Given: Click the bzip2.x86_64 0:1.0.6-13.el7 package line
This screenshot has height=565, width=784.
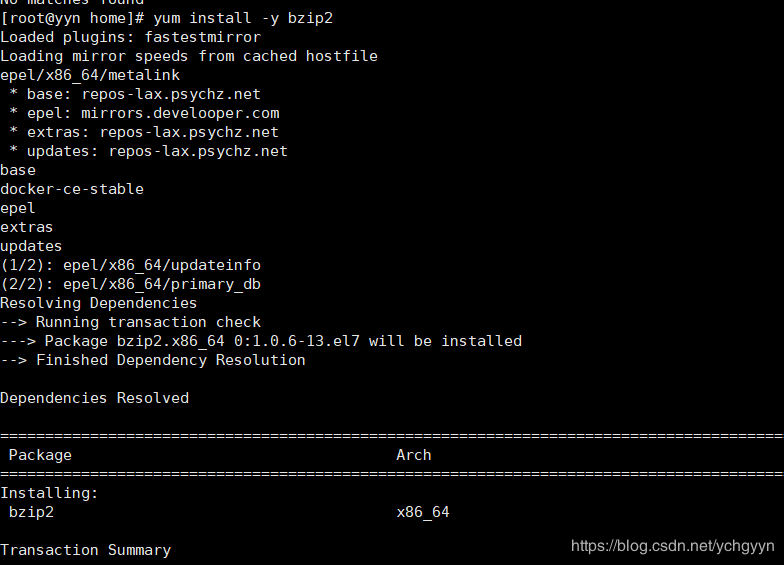Looking at the screenshot, I should coord(261,342).
